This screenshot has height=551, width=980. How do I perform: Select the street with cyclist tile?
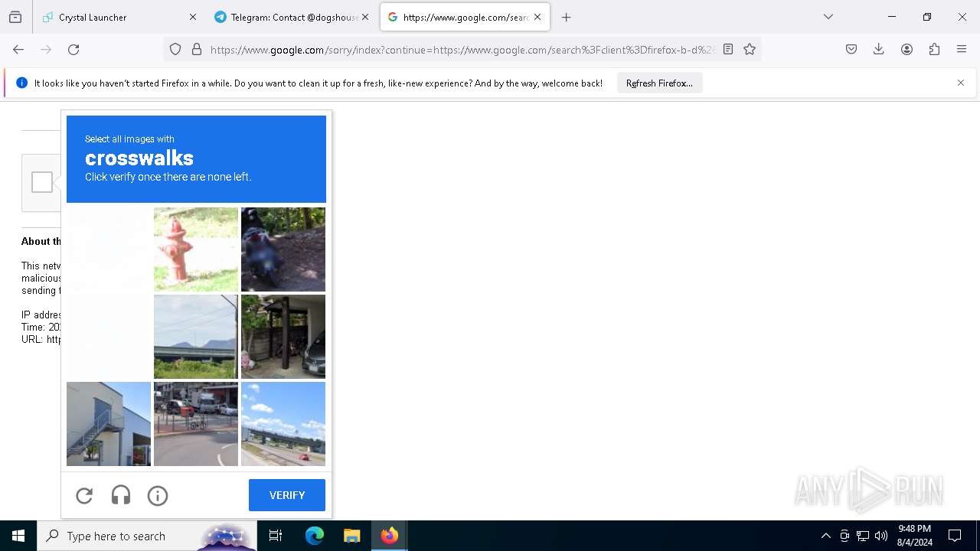(196, 424)
